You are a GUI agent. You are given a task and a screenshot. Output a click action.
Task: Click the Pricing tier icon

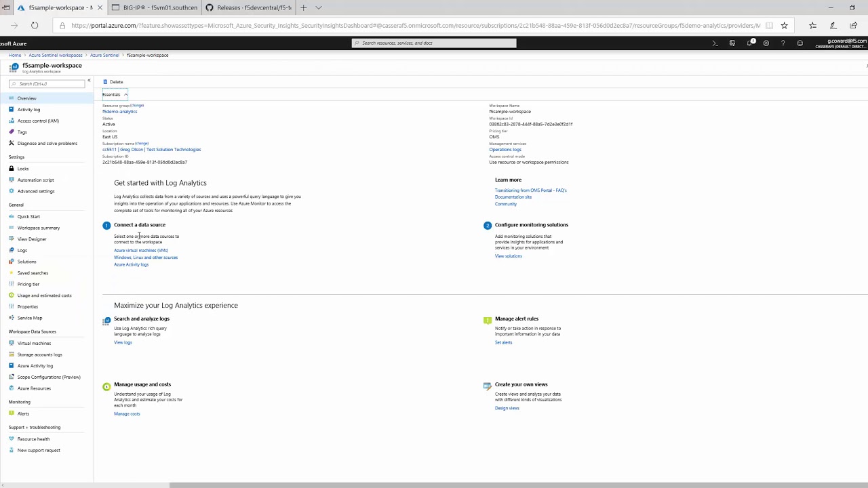pyautogui.click(x=12, y=284)
